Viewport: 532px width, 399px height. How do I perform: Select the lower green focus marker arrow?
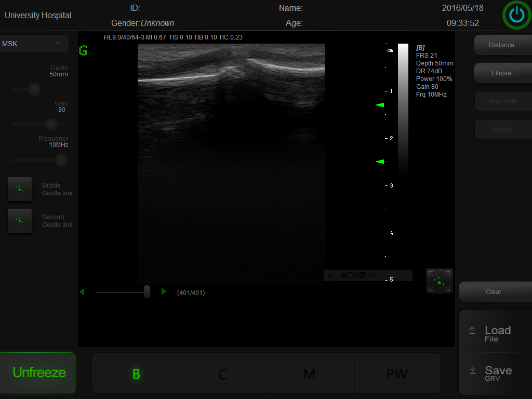(x=380, y=162)
